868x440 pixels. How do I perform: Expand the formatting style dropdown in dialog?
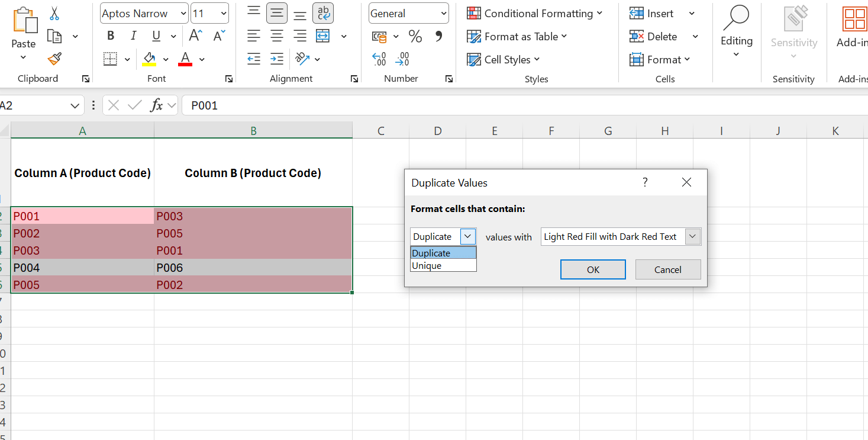pyautogui.click(x=693, y=237)
